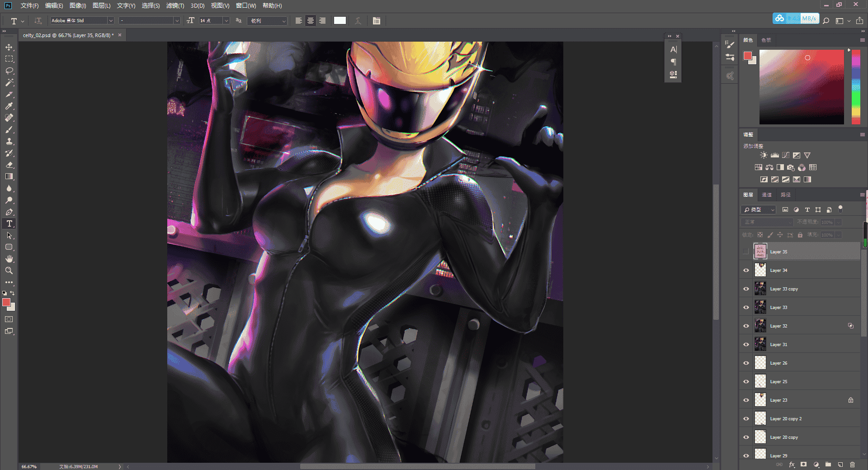Select the Clone Stamp tool
The height and width of the screenshot is (470, 868).
pyautogui.click(x=9, y=141)
